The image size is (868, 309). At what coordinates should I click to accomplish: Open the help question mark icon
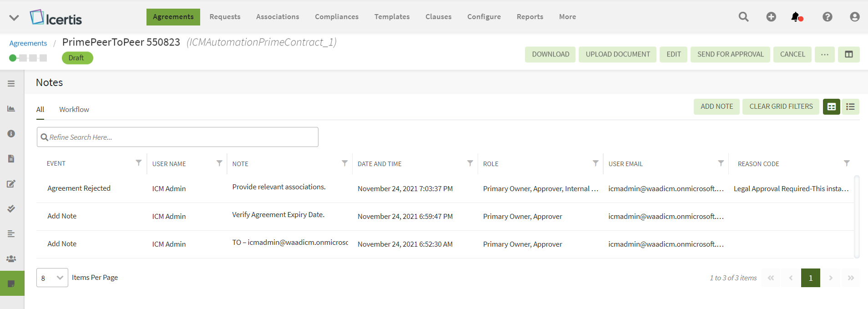point(827,17)
